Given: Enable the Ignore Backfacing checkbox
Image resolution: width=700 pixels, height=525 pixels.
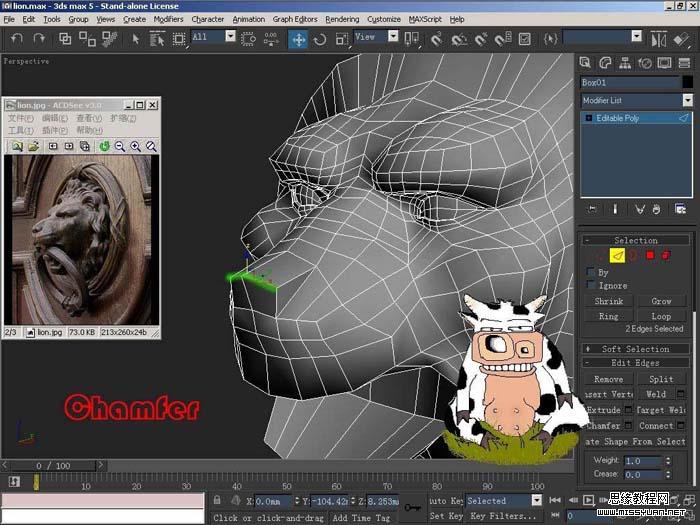Looking at the screenshot, I should pos(590,285).
